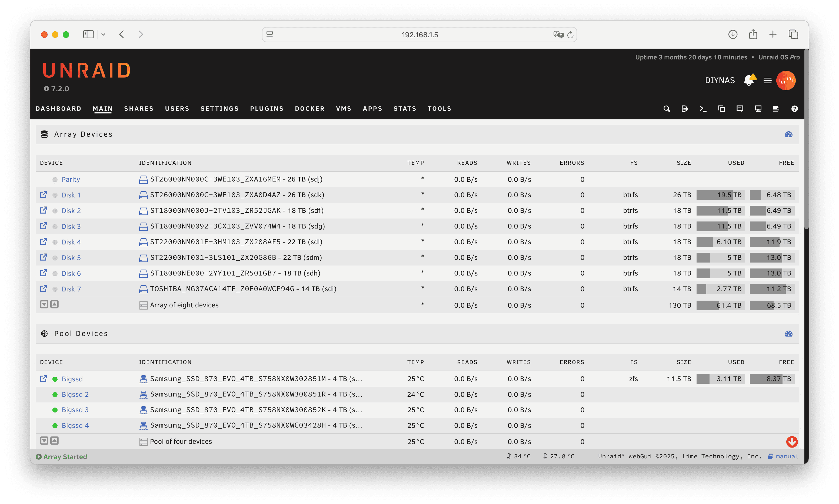Click the search magnifier icon in navbar
839x504 pixels.
[666, 109]
